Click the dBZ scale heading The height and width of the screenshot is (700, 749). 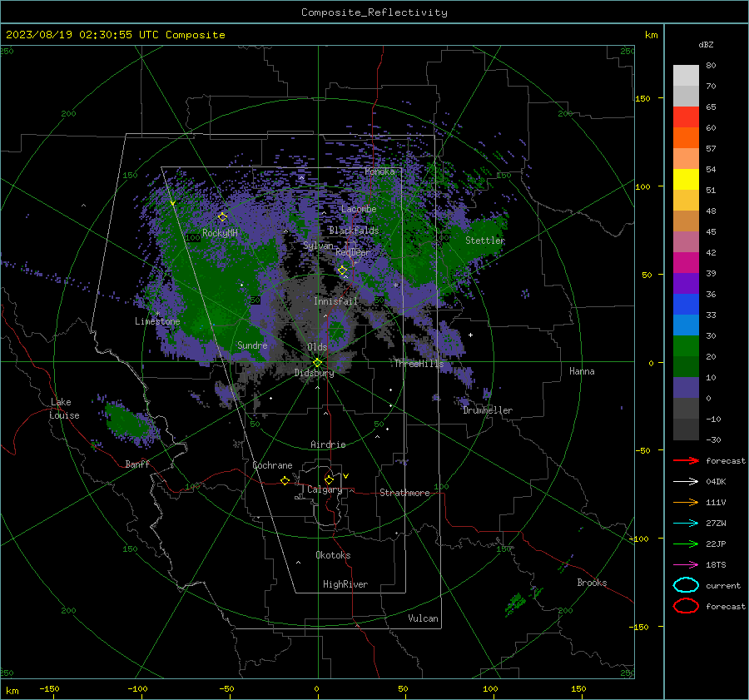[706, 44]
